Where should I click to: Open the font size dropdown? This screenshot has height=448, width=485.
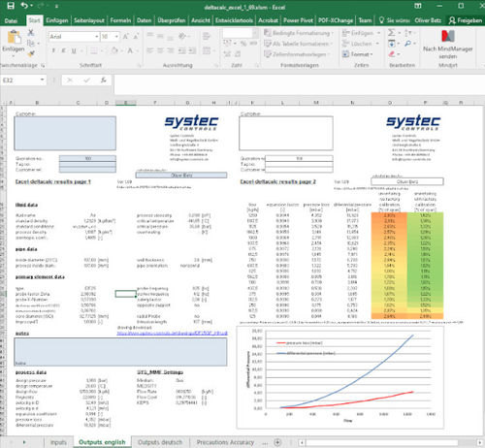[116, 37]
